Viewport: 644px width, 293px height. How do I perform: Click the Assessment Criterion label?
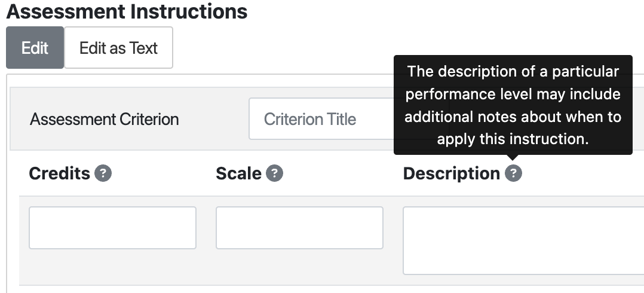[105, 119]
